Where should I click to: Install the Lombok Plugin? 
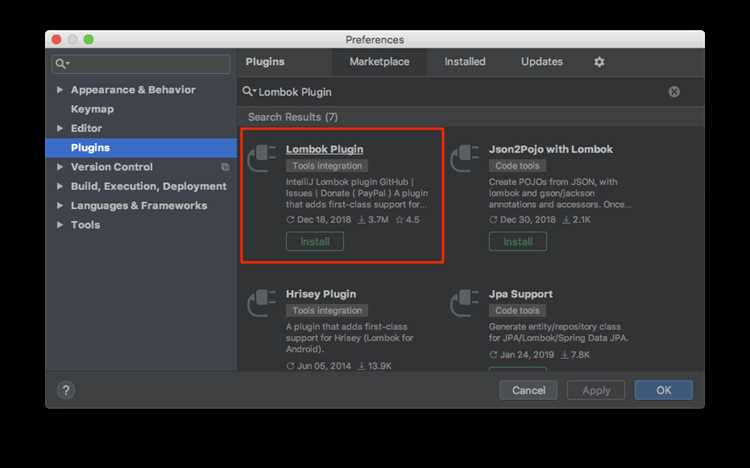click(315, 242)
